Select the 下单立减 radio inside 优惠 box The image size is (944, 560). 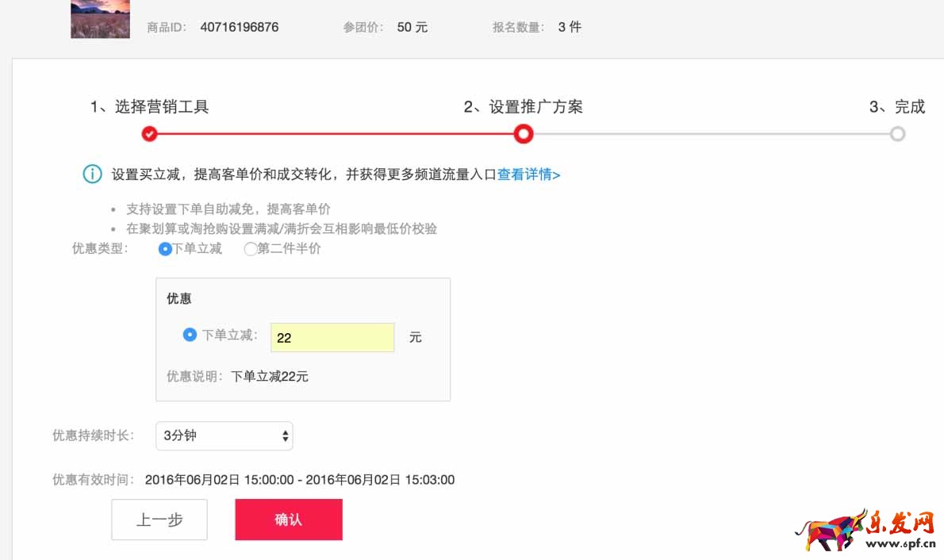[190, 335]
